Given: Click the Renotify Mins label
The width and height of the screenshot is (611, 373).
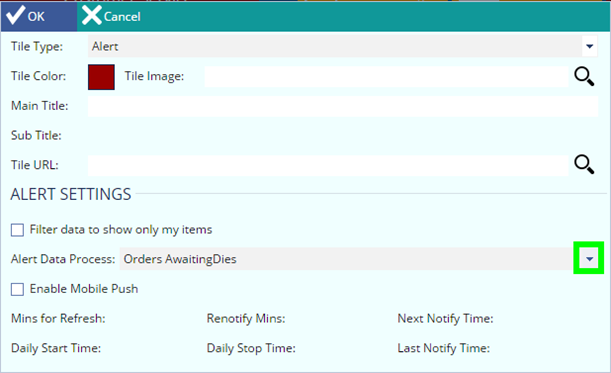Looking at the screenshot, I should 246,318.
